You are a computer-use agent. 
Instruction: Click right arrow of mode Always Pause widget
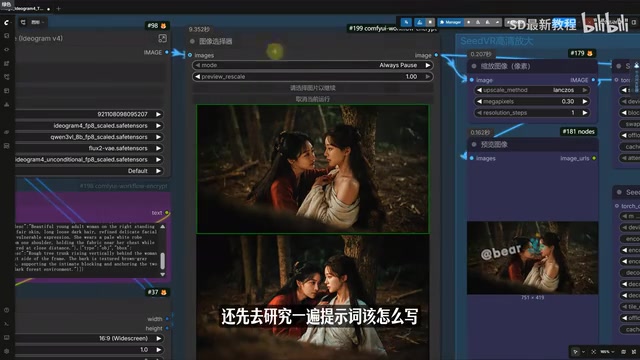coord(428,65)
